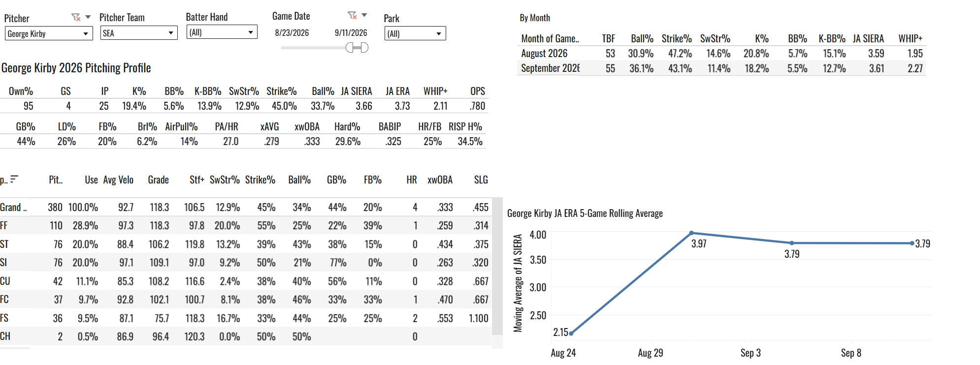Open the George Kirby pitcher dropdown
The width and height of the screenshot is (980, 365).
pos(48,33)
